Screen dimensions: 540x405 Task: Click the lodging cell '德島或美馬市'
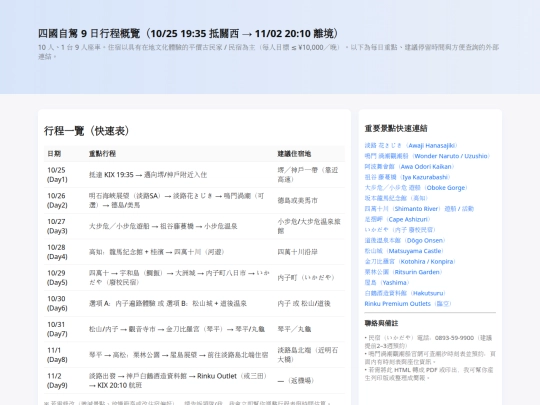pyautogui.click(x=298, y=200)
